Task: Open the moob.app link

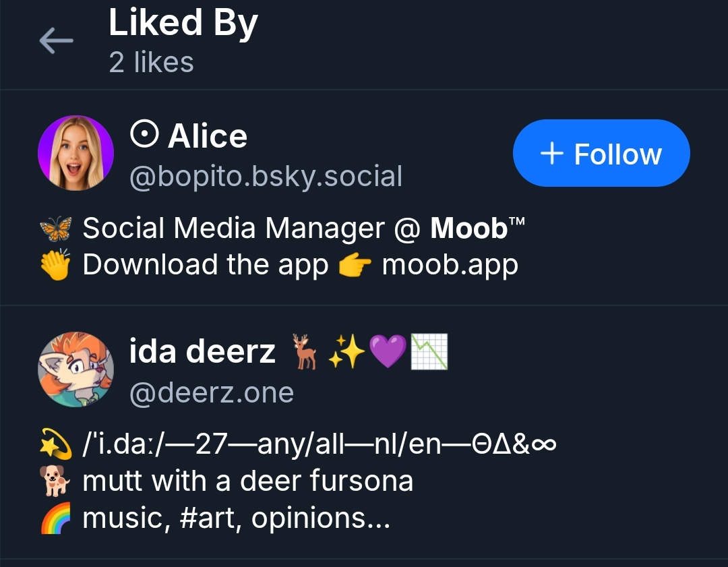Action: coord(450,264)
